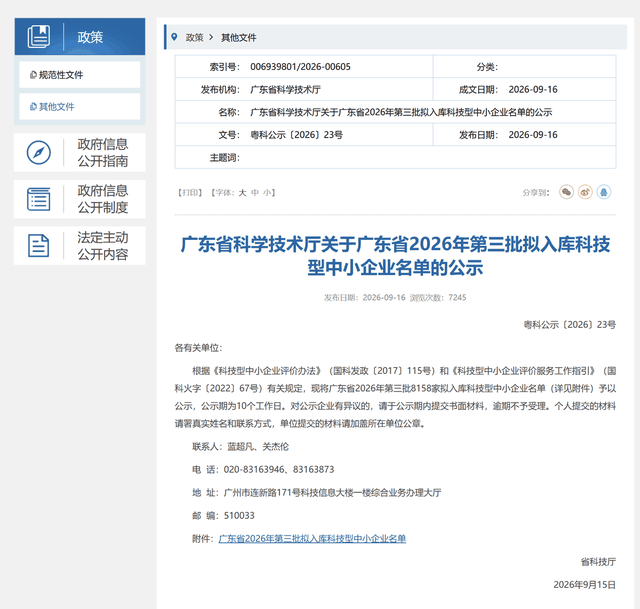Select 其他文件 in the sidebar

[x=80, y=107]
